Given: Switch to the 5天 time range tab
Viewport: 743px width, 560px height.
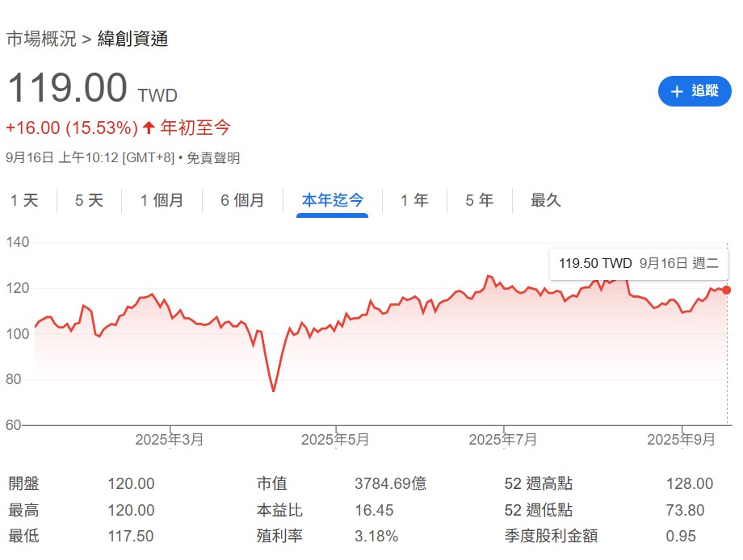Looking at the screenshot, I should point(88,200).
